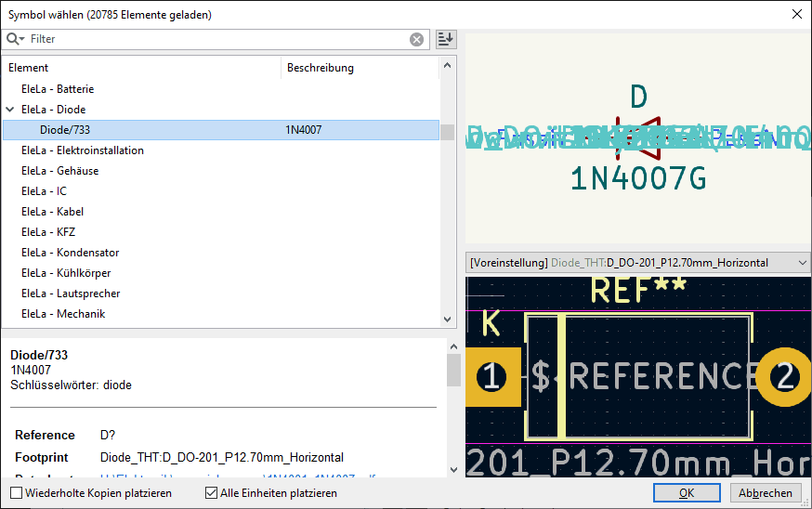This screenshot has height=509, width=812.
Task: Confirm selection with OK button
Action: [x=687, y=493]
